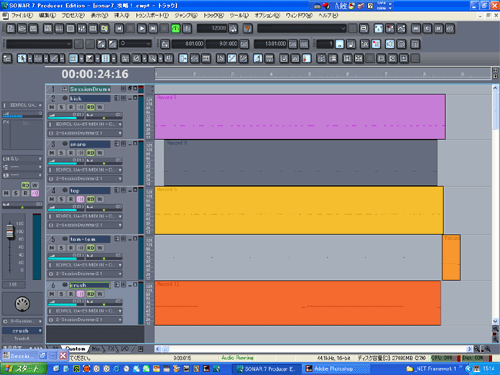500x375 pixels.
Task: Click the Save toolbar icon
Action: (x=33, y=29)
